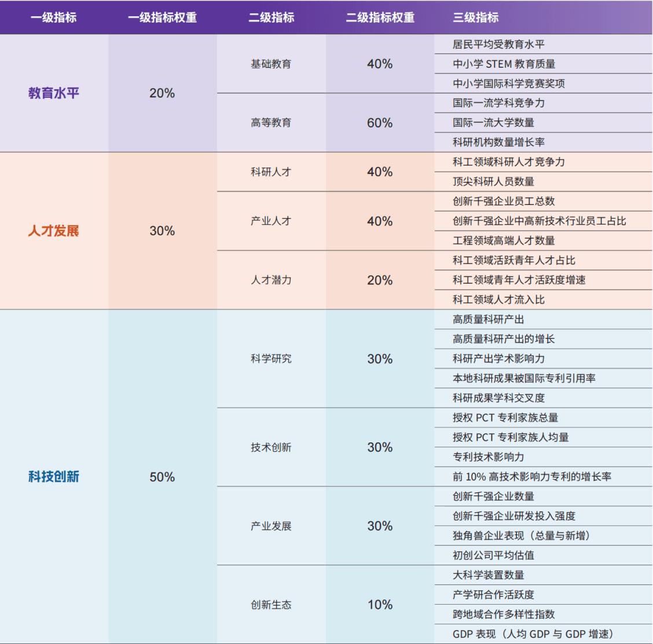
Task: Select the 大科学装置数量 row
Action: 488,575
